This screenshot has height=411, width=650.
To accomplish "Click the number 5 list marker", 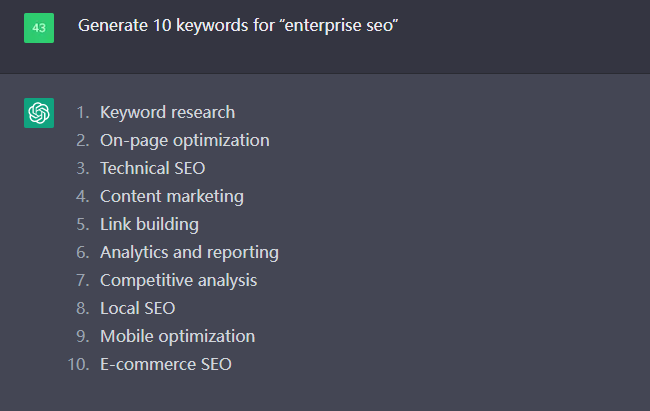I will click(x=83, y=224).
